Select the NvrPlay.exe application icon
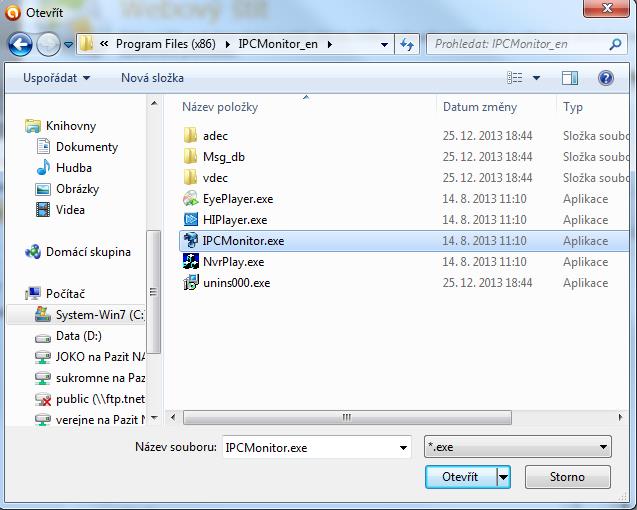 pos(191,261)
